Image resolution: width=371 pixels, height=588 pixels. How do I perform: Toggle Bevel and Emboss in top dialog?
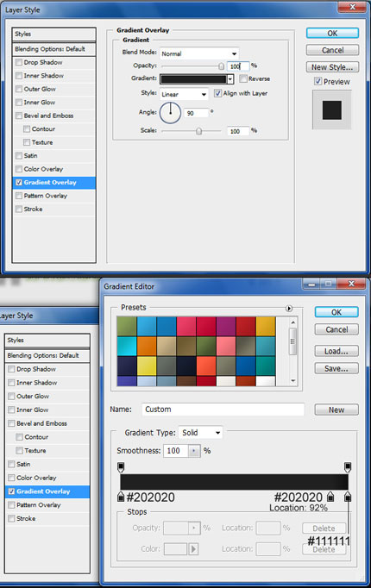19,116
